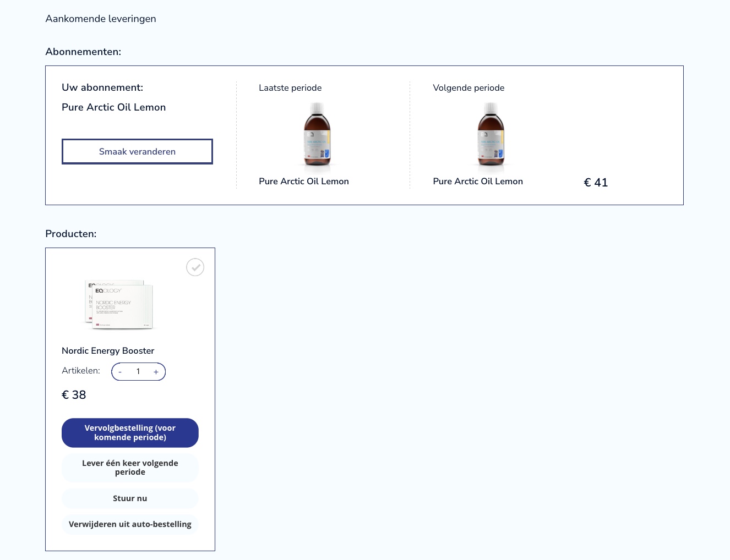730x560 pixels.
Task: Click Pure Arctic Oil Lemon under Laatste periode
Action: [x=304, y=181]
